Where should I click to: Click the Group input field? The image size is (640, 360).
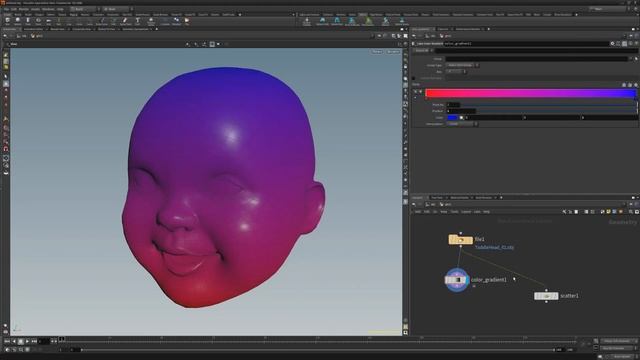(536, 59)
